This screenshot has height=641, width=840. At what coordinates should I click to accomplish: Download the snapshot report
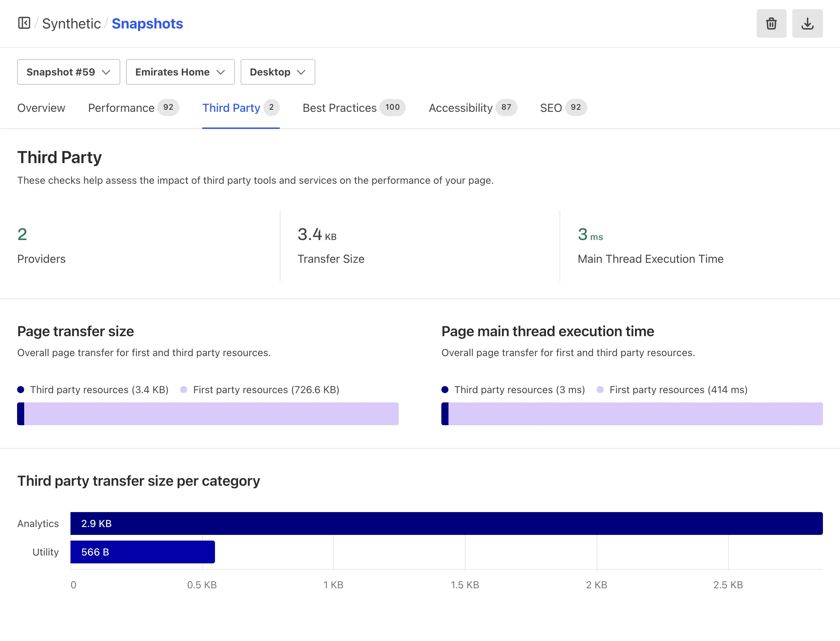[807, 24]
